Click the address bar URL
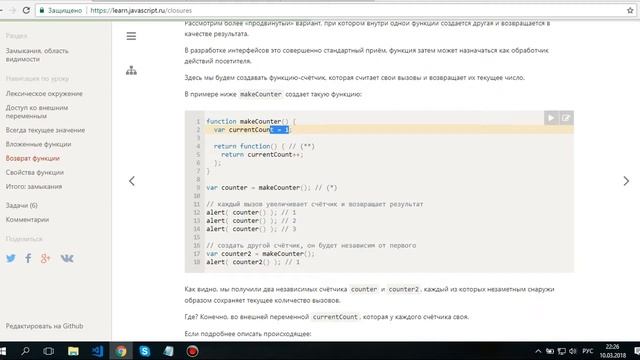This screenshot has height=360, width=640. [x=141, y=11]
